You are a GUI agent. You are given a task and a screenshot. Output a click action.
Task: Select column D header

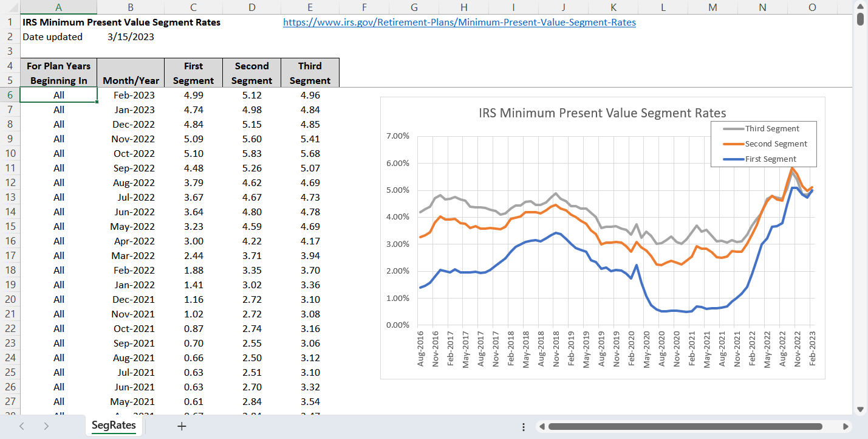click(251, 7)
